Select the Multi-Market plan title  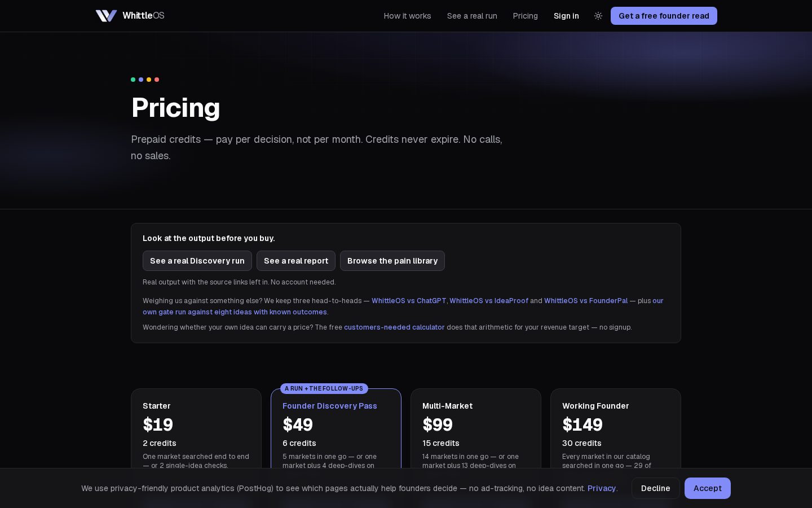click(447, 406)
